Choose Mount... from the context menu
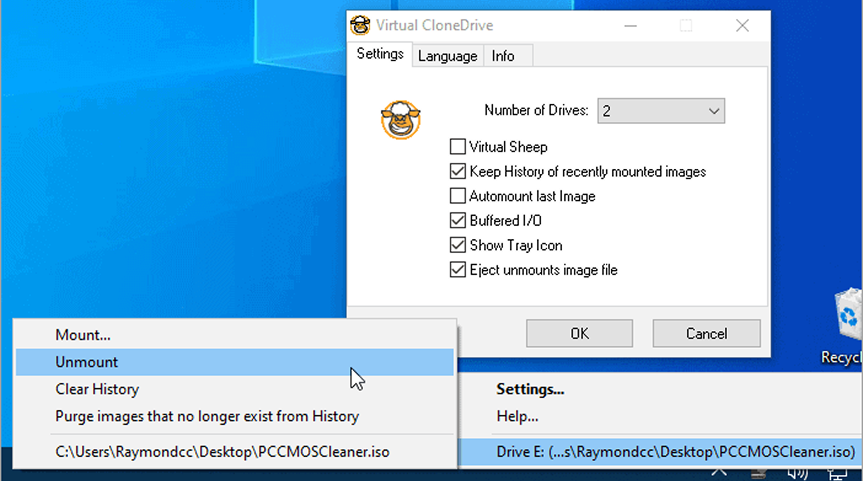The height and width of the screenshot is (481, 863). point(234,335)
